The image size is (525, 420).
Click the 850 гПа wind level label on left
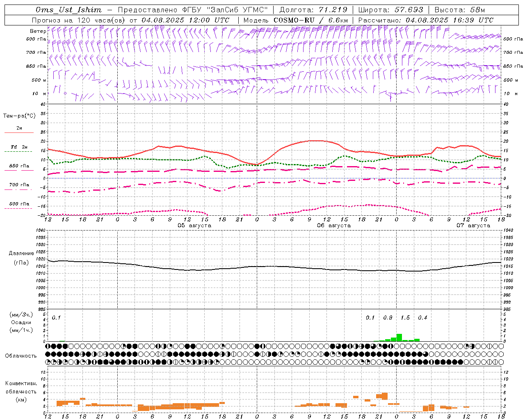(x=36, y=66)
